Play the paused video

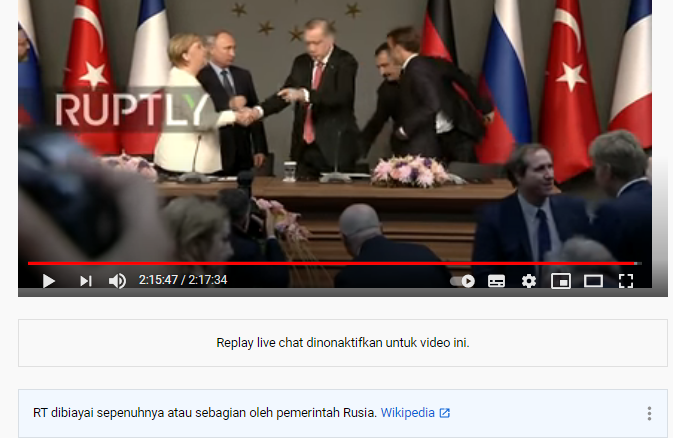(x=49, y=281)
